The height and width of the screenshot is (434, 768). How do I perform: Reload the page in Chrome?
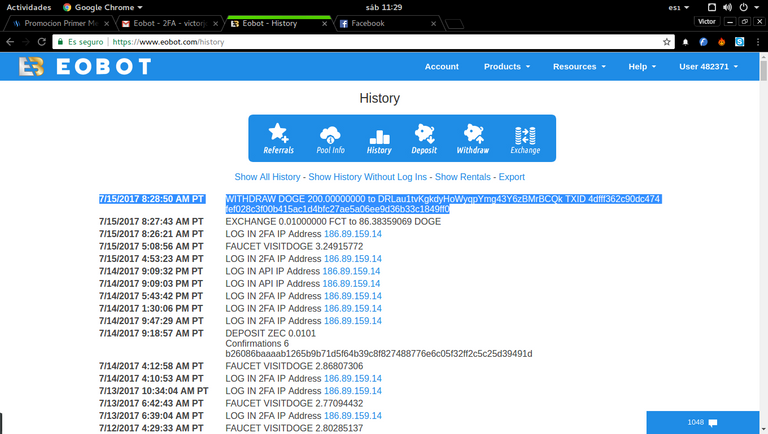(42, 42)
